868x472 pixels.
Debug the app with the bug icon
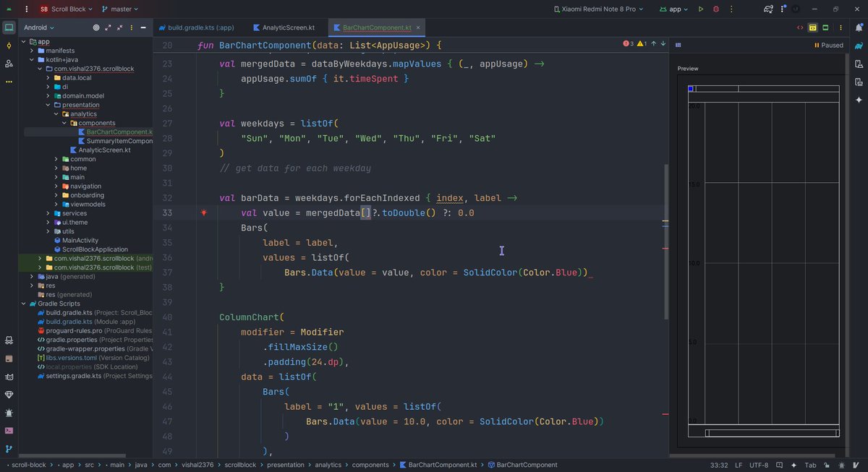click(x=716, y=9)
